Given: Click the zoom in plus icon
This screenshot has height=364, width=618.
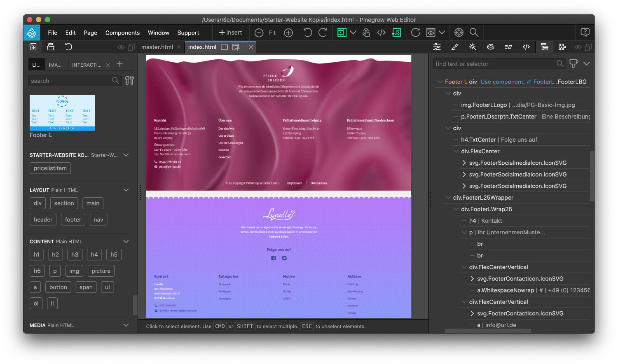Looking at the screenshot, I should 288,33.
